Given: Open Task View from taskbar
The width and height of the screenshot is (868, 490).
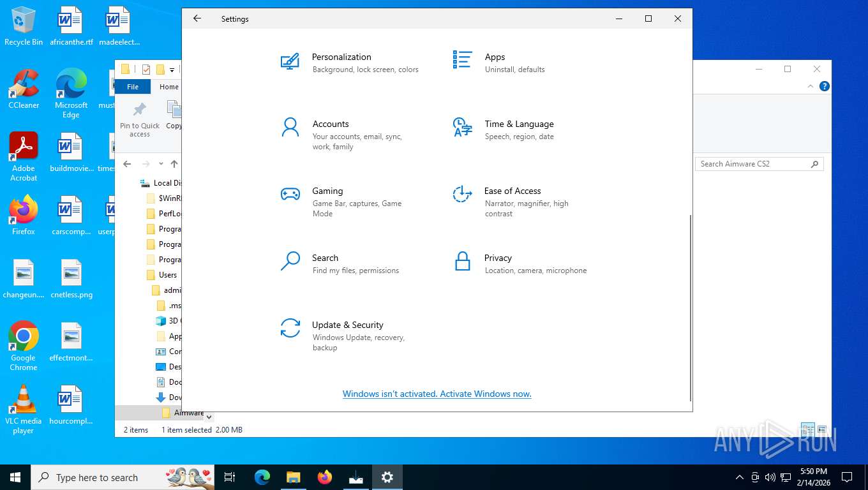Looking at the screenshot, I should (230, 477).
